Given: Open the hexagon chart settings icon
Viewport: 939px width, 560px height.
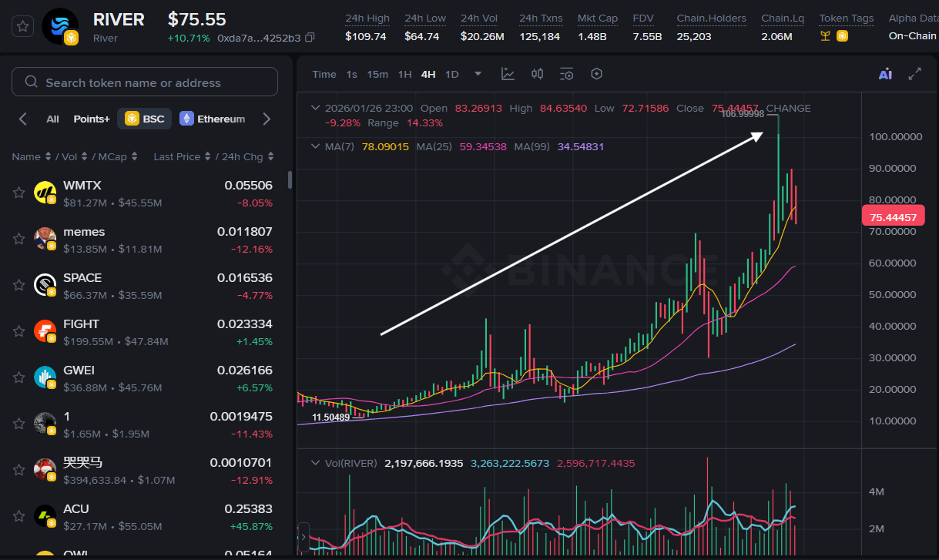Looking at the screenshot, I should [x=596, y=74].
